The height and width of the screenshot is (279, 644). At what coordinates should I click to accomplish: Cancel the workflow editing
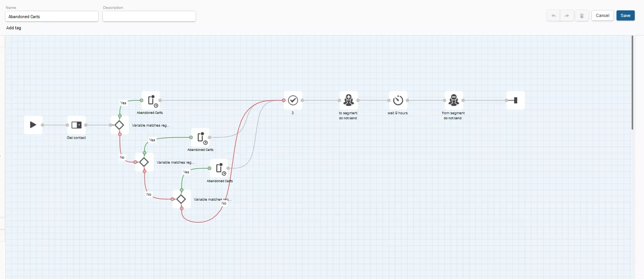tap(603, 16)
